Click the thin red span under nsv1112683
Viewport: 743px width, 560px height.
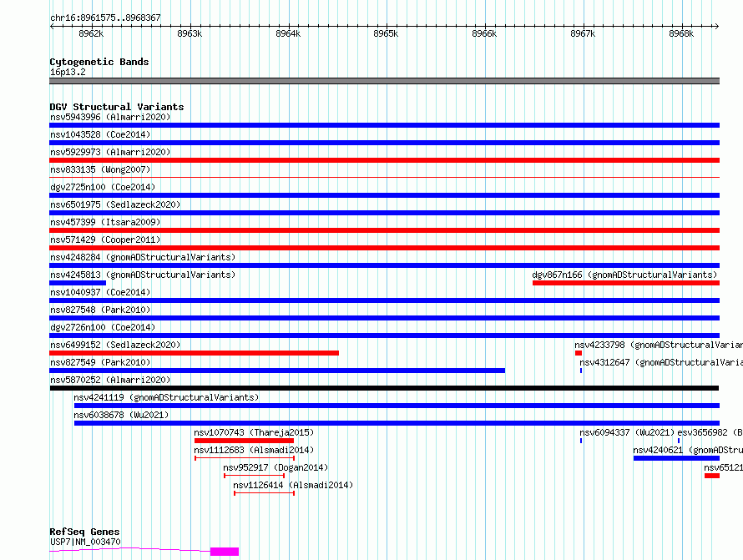click(x=245, y=458)
